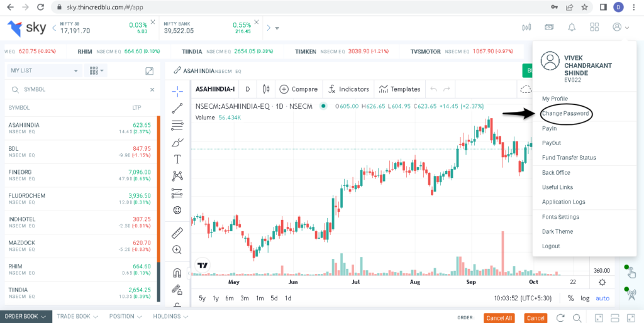This screenshot has height=323, width=644.
Task: Click Logout in the user menu
Action: coord(551,246)
